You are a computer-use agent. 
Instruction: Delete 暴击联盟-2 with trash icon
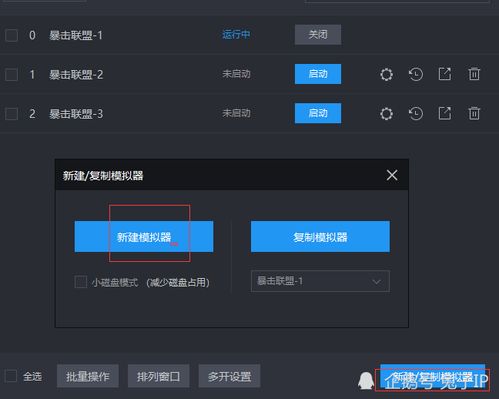(474, 74)
